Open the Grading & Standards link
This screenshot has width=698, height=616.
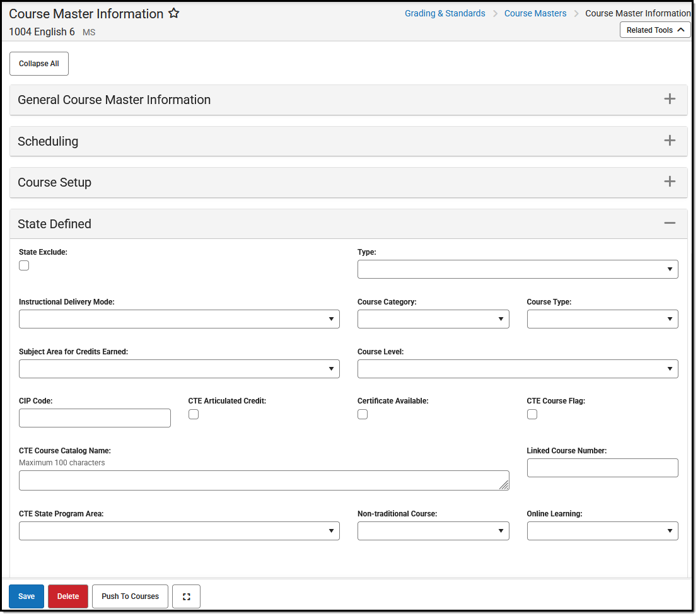[x=445, y=13]
